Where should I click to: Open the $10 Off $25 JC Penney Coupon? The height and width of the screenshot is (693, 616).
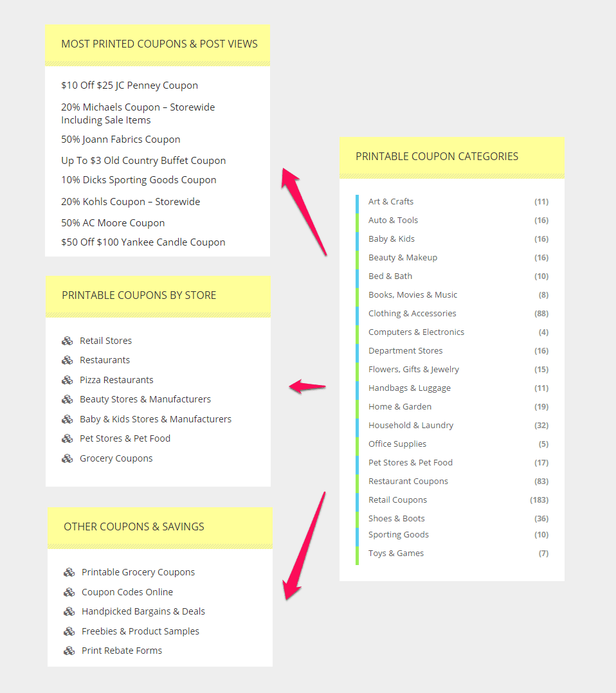[129, 85]
